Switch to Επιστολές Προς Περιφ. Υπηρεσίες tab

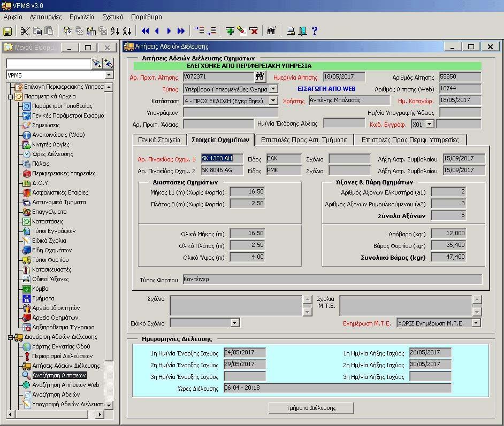(410, 140)
